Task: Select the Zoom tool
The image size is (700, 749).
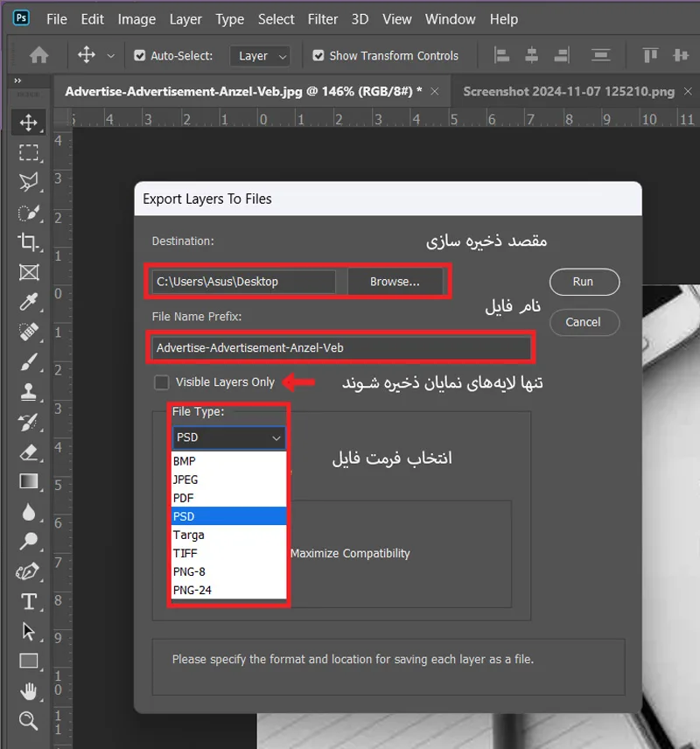Action: (29, 721)
